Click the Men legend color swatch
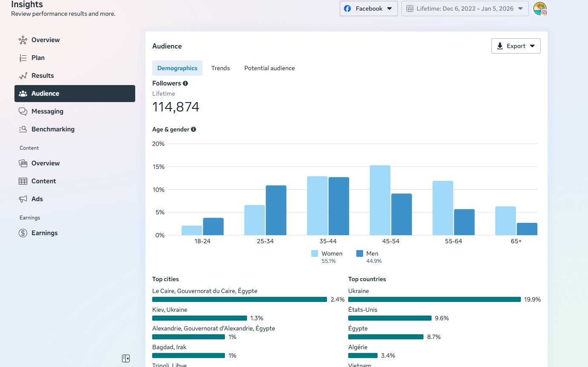The image size is (588, 367). tap(360, 253)
